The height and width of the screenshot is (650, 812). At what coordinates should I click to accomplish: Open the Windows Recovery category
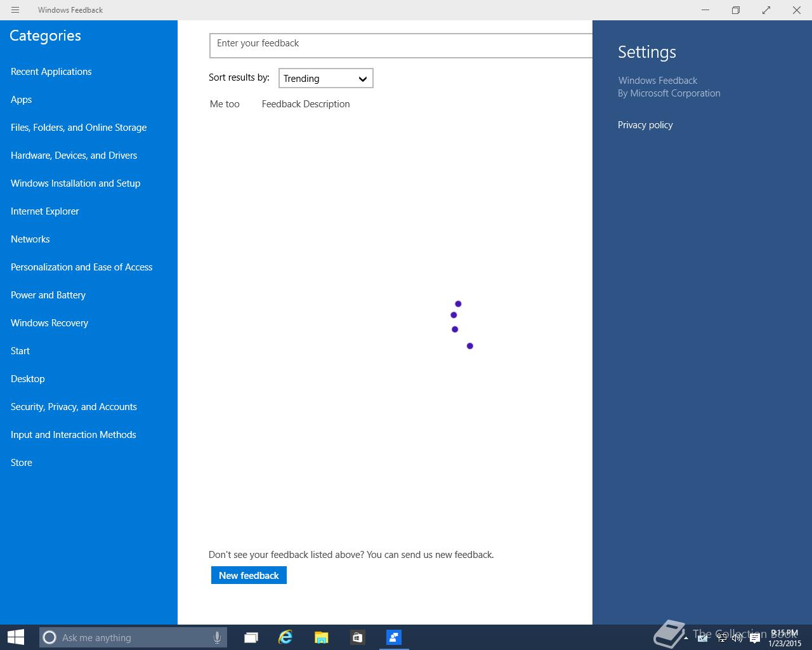pyautogui.click(x=49, y=323)
